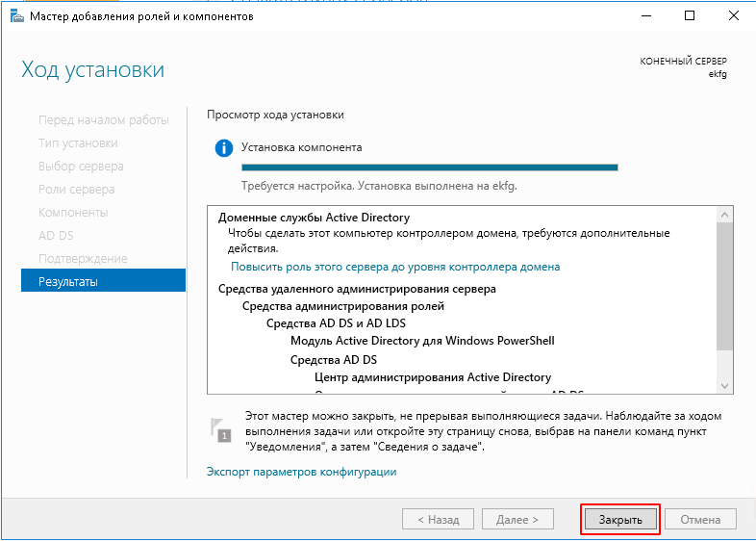756x541 pixels.
Task: Open the domain controller promotion link
Action: (395, 267)
